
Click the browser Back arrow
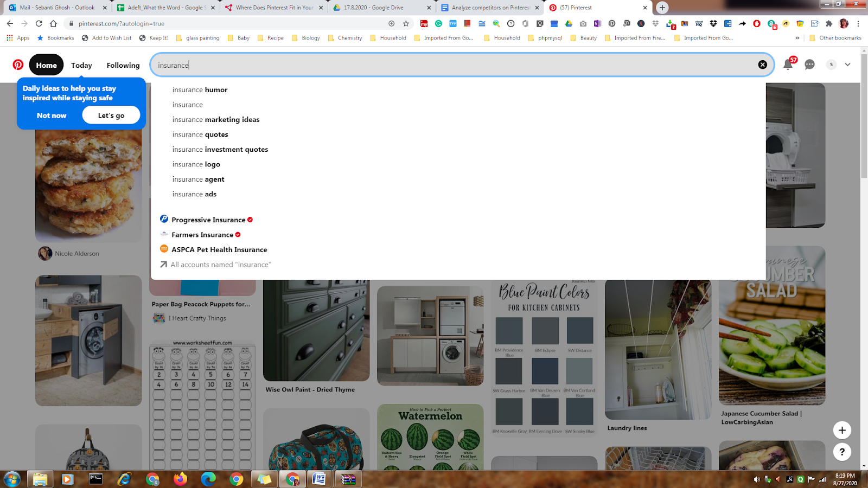10,23
